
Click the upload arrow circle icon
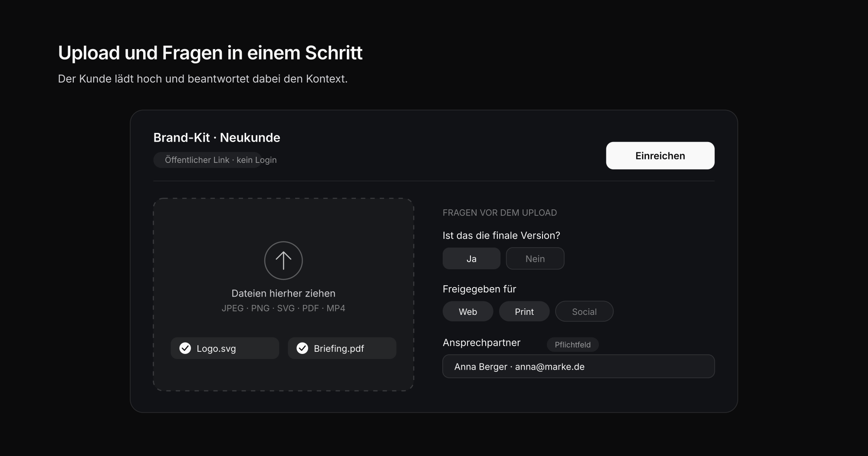[283, 261]
